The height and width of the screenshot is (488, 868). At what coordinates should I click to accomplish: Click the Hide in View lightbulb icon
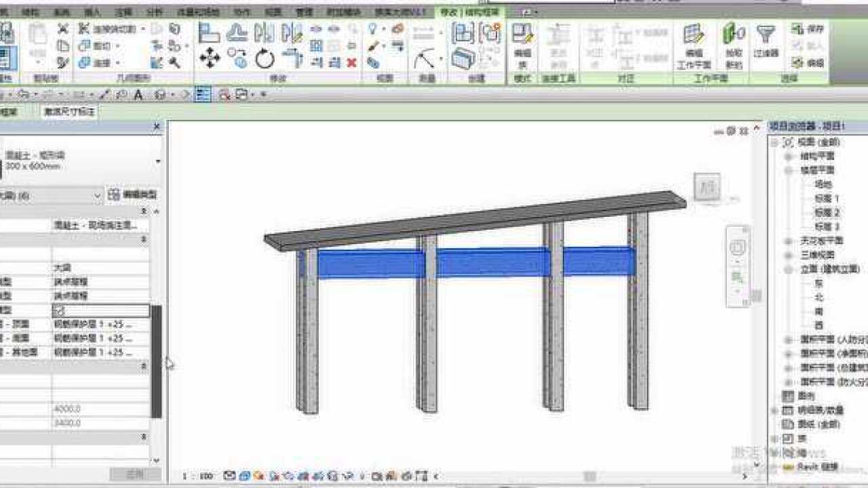point(373,28)
